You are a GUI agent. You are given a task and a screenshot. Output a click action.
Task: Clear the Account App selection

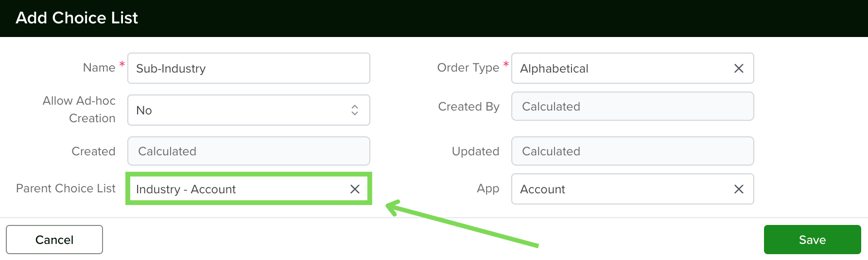[x=739, y=189]
